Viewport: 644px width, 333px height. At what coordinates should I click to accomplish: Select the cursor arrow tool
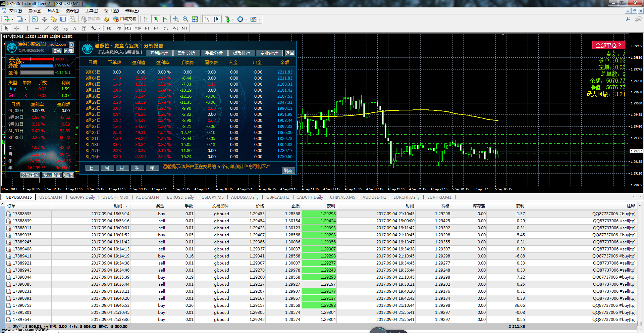7,28
